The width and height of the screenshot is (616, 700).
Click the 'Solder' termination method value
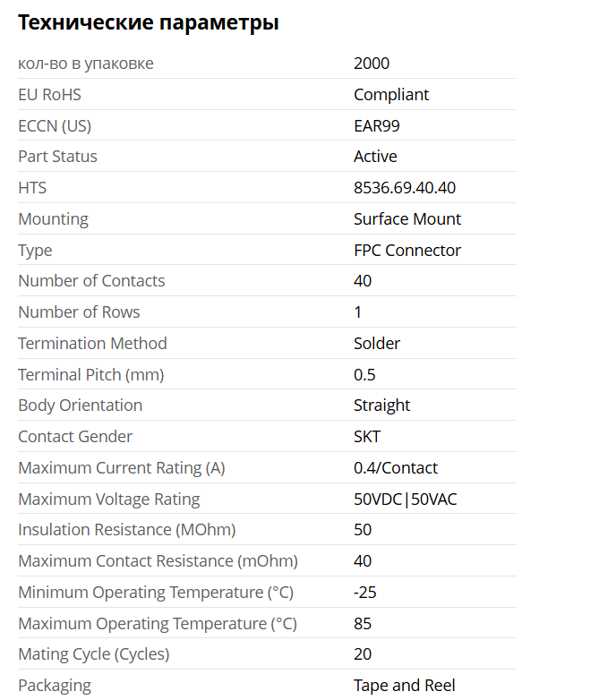377,343
